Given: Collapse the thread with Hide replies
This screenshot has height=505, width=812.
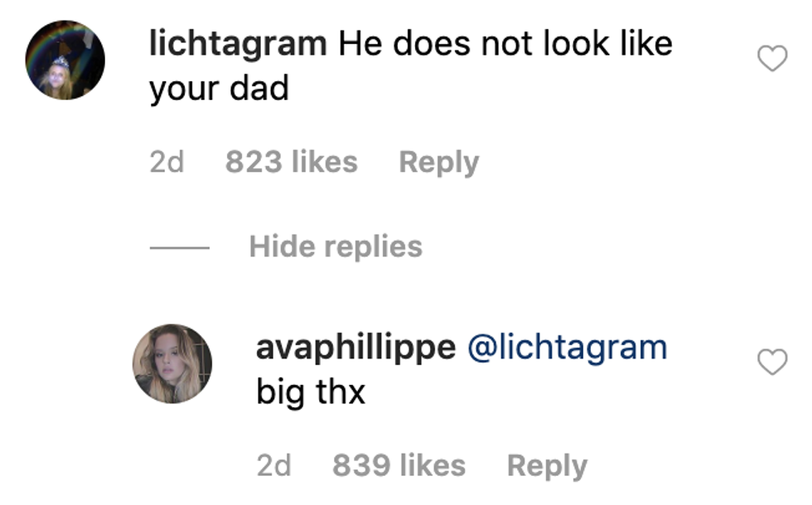Looking at the screenshot, I should (x=336, y=246).
